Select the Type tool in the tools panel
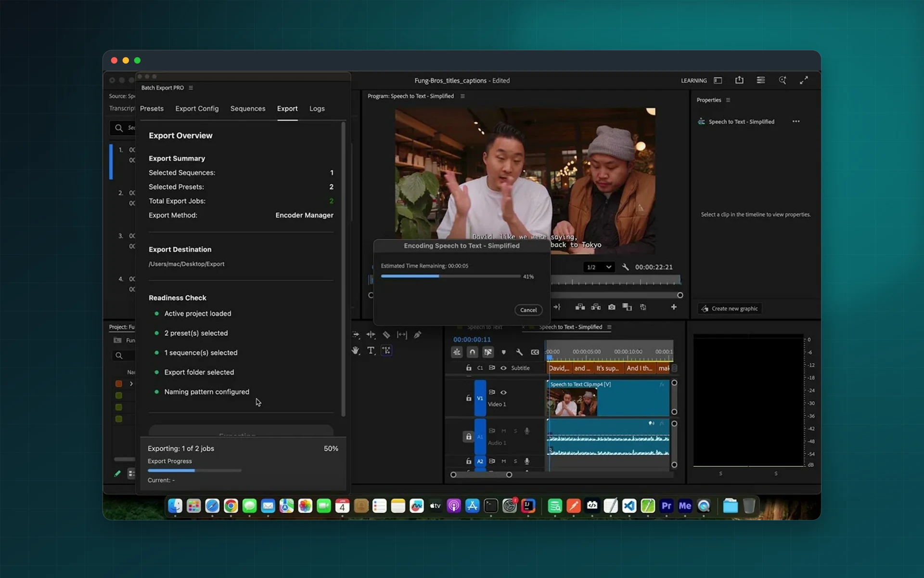Viewport: 924px width, 578px height. 371,351
